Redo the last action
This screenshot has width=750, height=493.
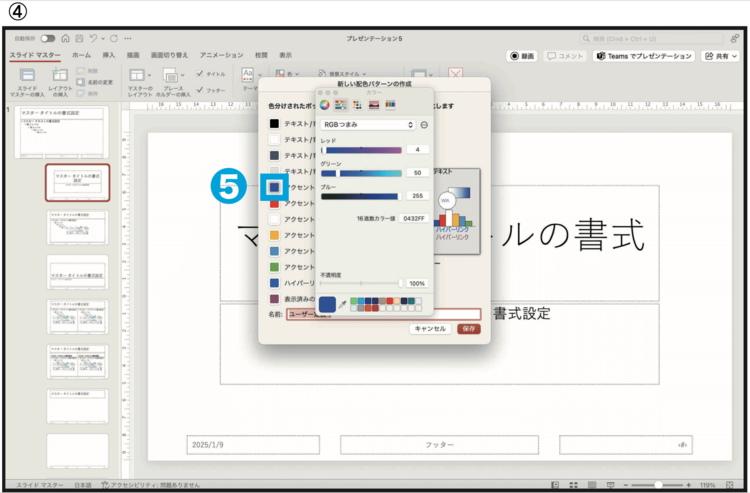point(114,38)
